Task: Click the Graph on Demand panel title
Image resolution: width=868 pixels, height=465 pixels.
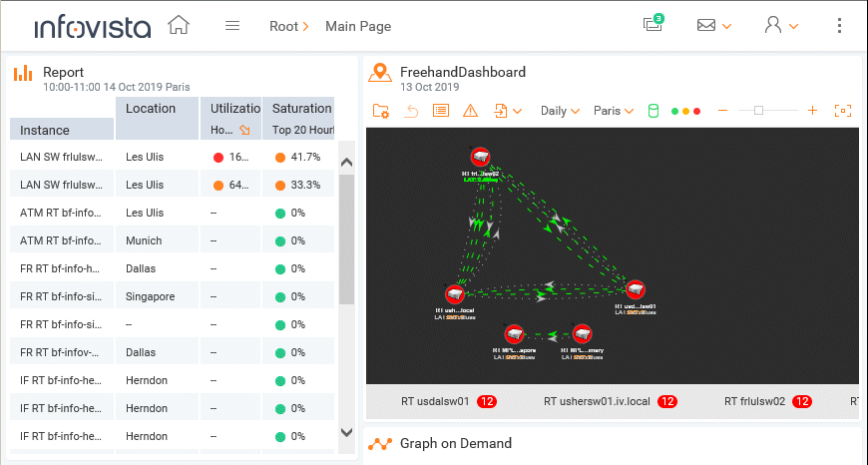Action: click(456, 443)
